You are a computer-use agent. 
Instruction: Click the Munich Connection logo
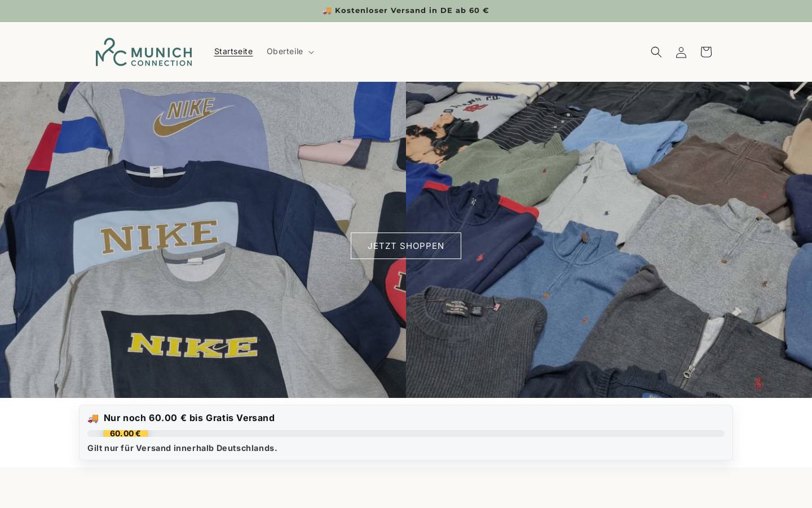point(144,52)
